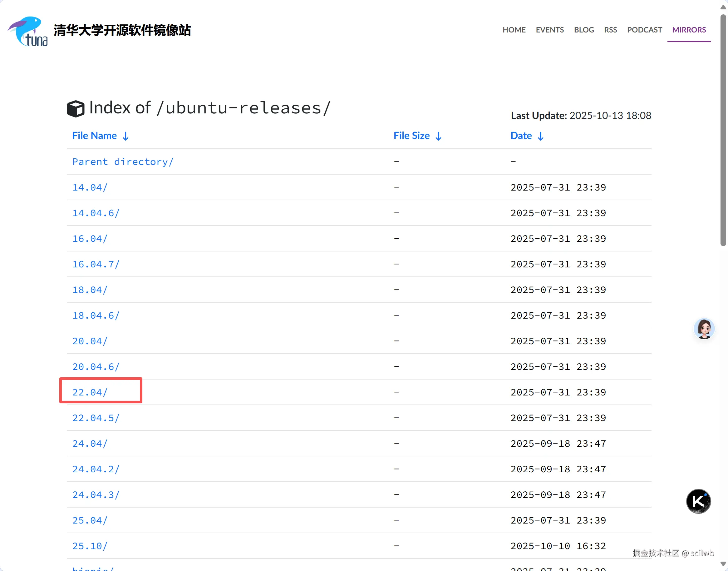
Task: Click the page scrollbar thumb
Action: pos(723,130)
